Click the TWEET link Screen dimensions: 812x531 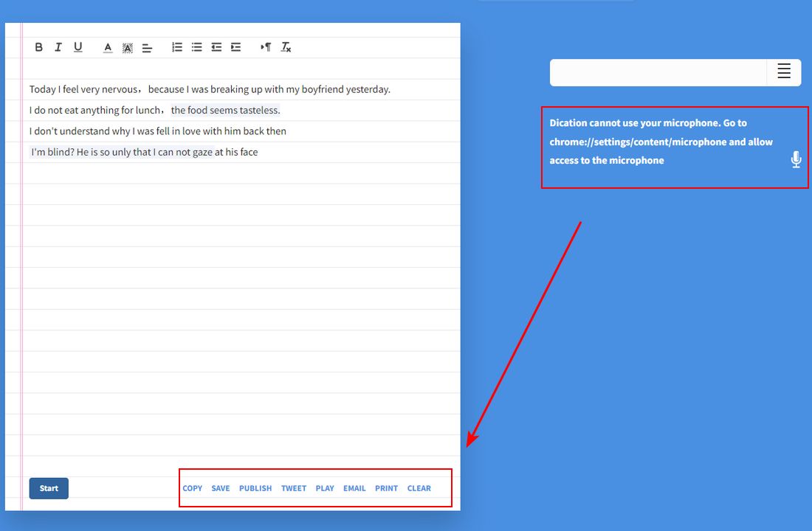[294, 488]
